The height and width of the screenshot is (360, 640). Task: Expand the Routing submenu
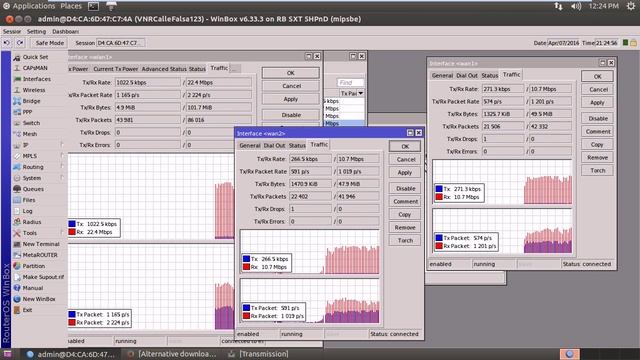62,167
